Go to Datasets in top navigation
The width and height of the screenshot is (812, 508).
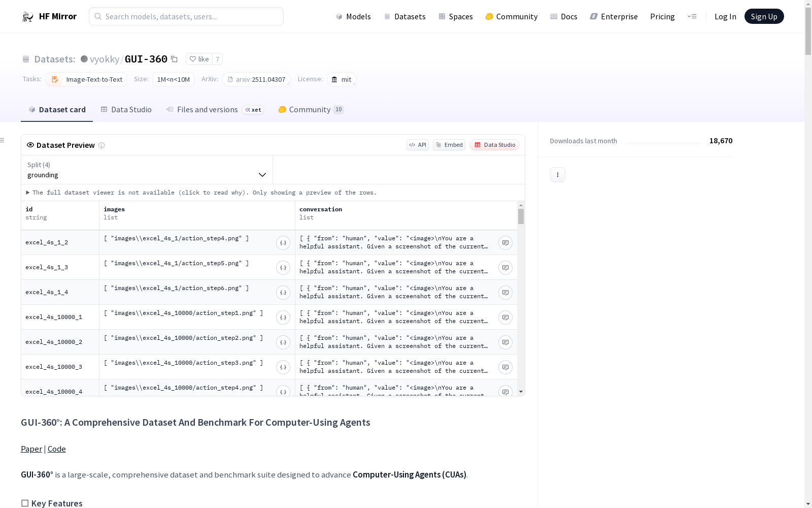tap(404, 16)
